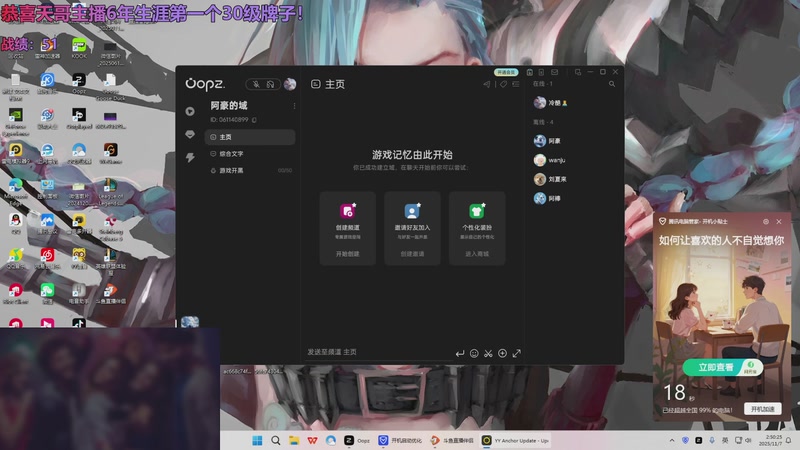Toggle the microphone mute icon in Oopz header
800x450 pixels.
(x=256, y=84)
